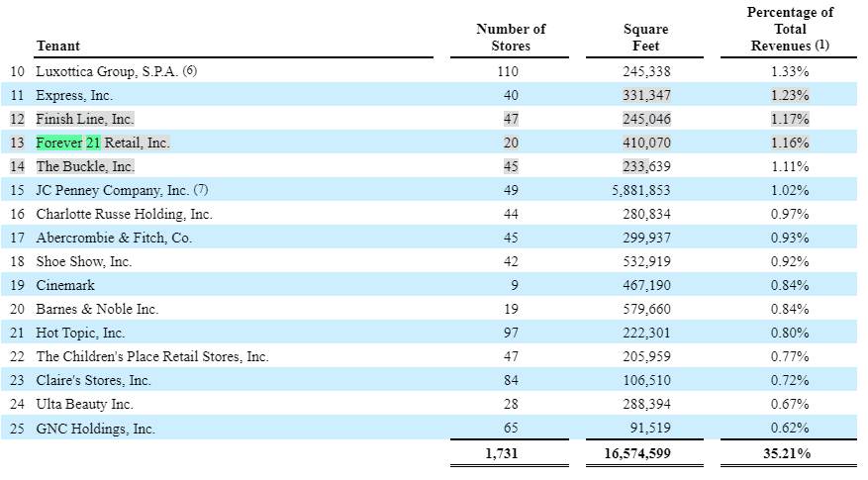Select 'Express, Inc.' tenant name
This screenshot has height=480, width=868.
tap(74, 95)
